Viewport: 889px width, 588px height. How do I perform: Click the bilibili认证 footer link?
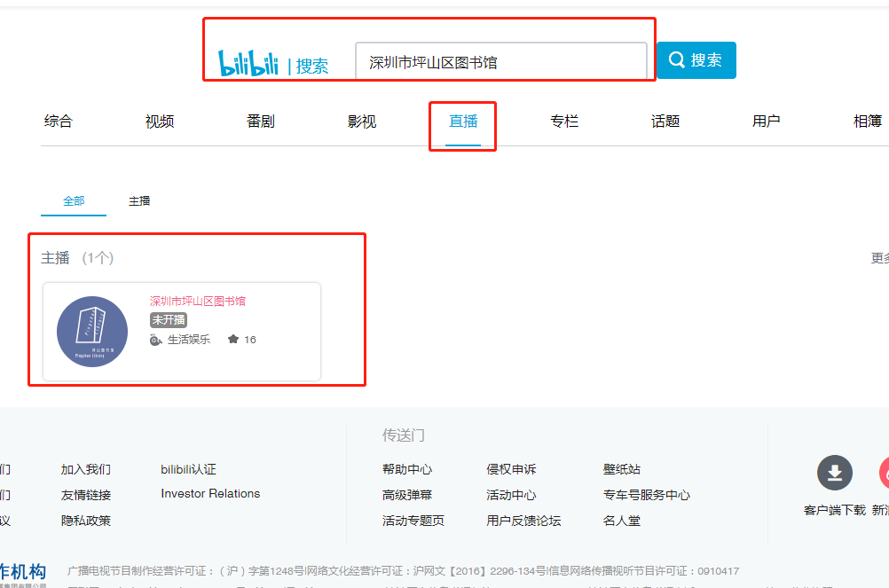point(188,469)
